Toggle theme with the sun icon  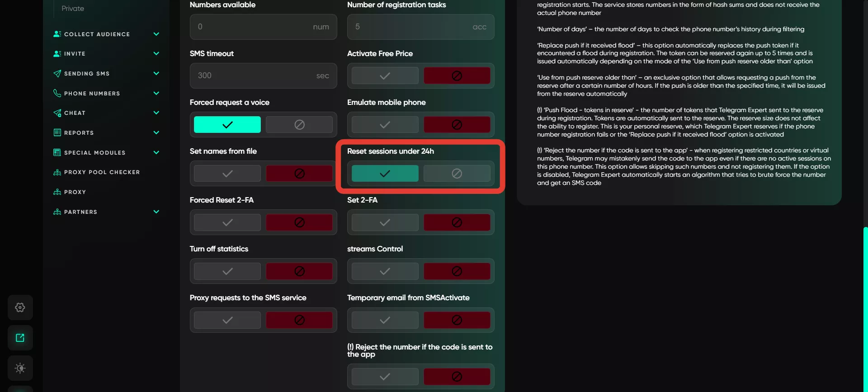pyautogui.click(x=20, y=368)
